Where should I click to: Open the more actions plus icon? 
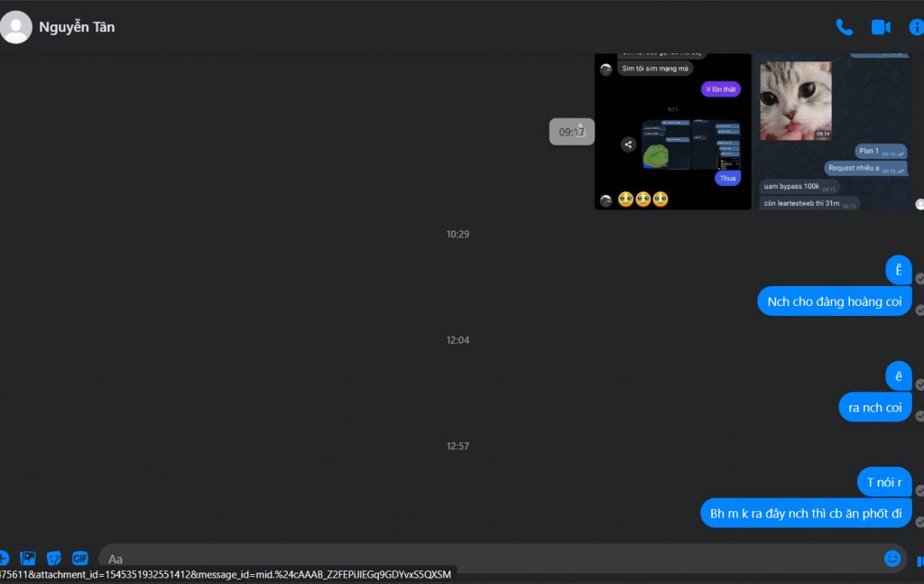click(x=3, y=559)
